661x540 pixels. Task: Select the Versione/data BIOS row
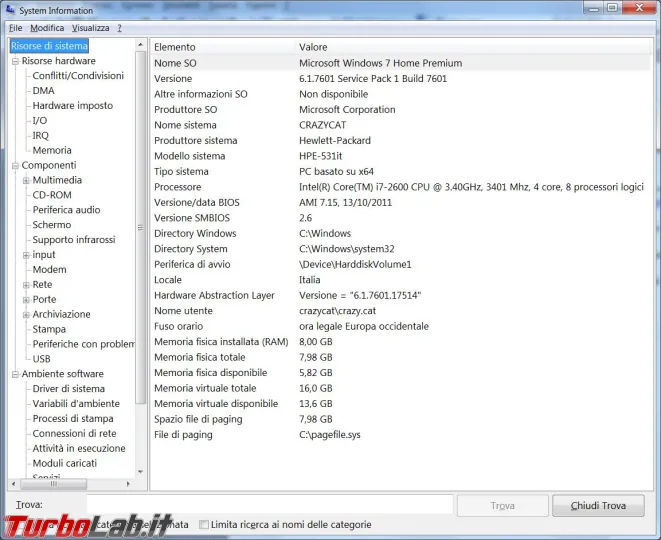[400, 202]
